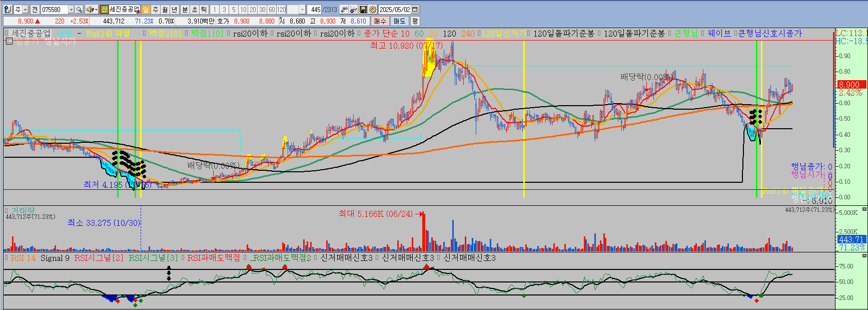Select the 분 minute chart tab

point(185,10)
